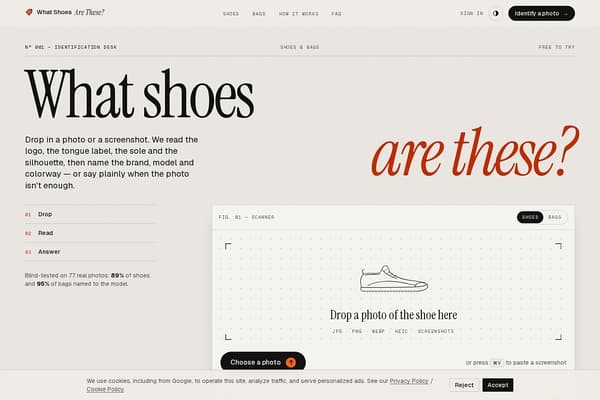600x400 pixels.
Task: Click the 'Shoes & Bags' header label
Action: [300, 47]
